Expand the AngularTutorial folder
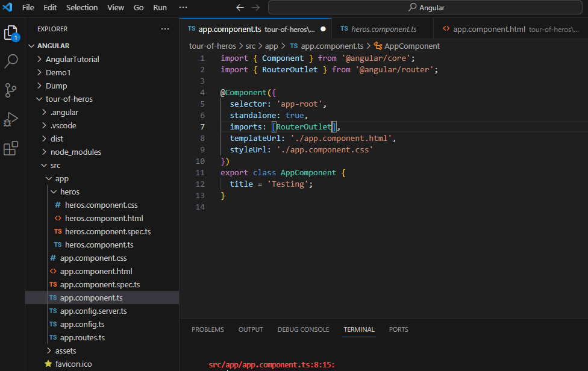Viewport: 588px width, 371px height. click(x=72, y=59)
